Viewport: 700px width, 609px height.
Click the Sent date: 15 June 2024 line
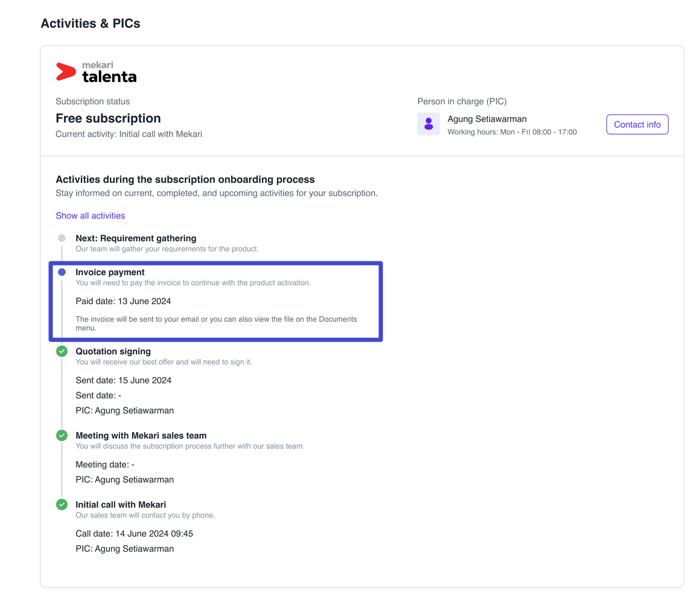pyautogui.click(x=123, y=380)
